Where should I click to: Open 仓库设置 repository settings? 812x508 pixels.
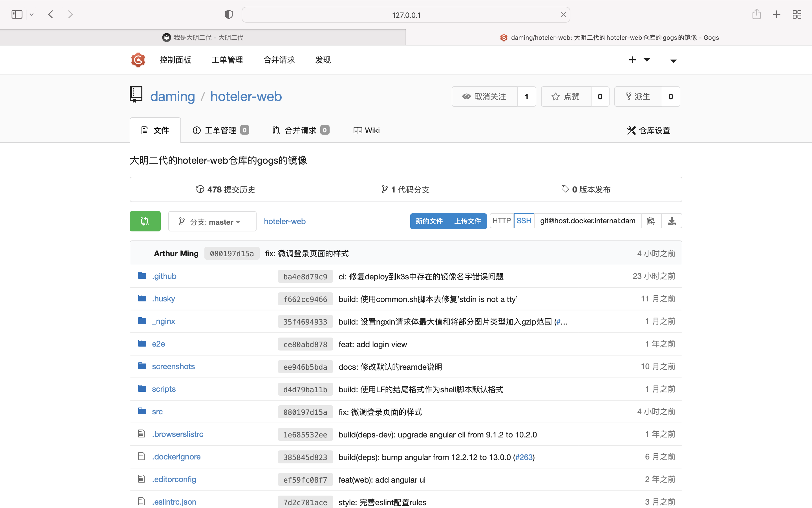pyautogui.click(x=648, y=130)
